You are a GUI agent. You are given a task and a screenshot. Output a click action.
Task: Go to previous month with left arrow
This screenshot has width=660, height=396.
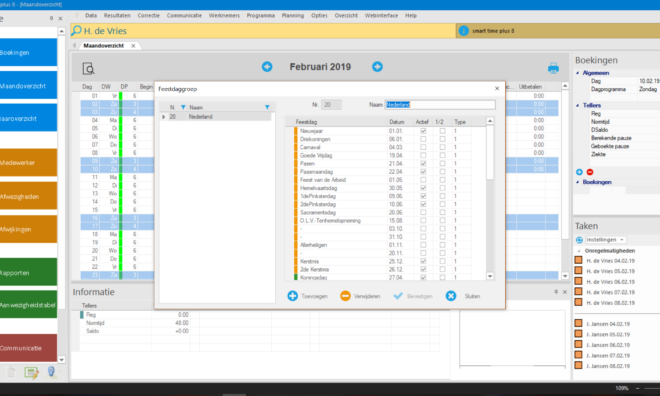(267, 67)
